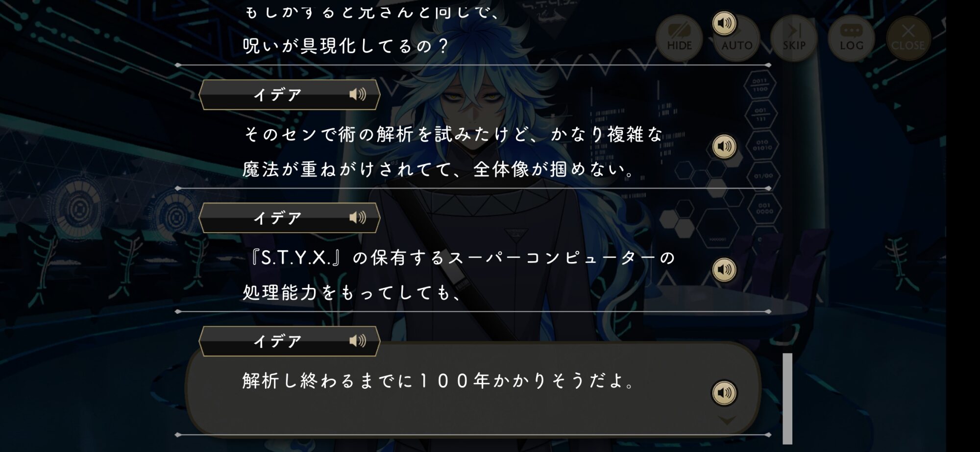Screen dimensions: 980x452
Task: Hide the dialogue interface with HIDE
Action: pos(680,38)
